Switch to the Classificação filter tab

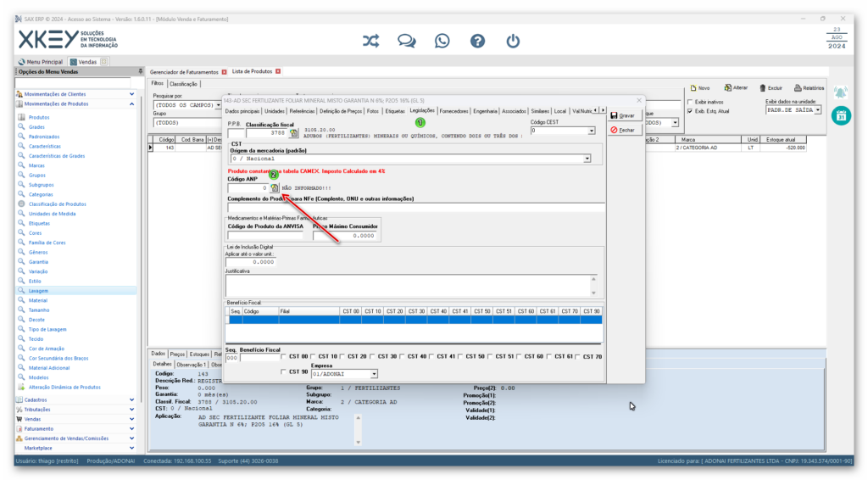click(x=183, y=84)
